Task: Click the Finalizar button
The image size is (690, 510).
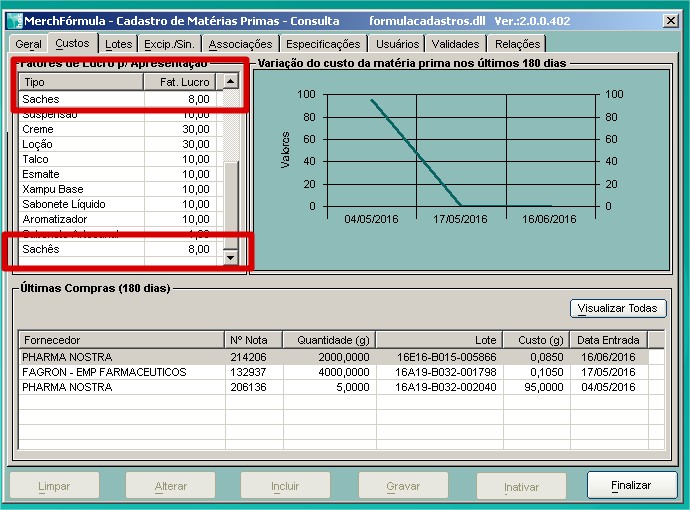Action: (x=631, y=486)
